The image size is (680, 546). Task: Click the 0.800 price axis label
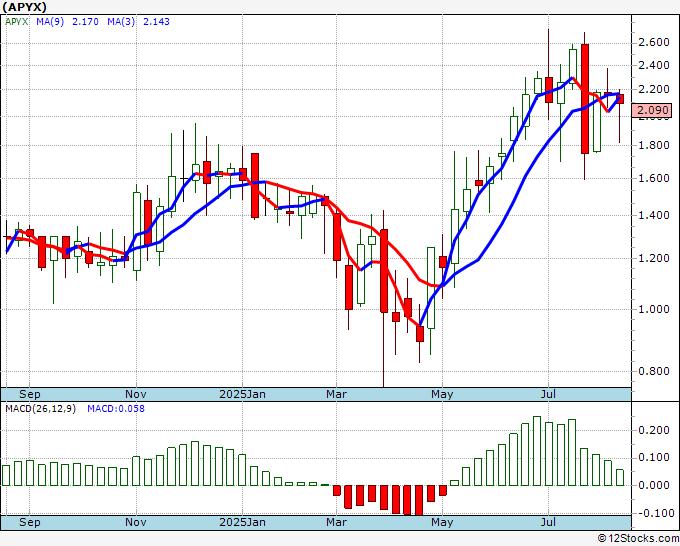coord(654,371)
